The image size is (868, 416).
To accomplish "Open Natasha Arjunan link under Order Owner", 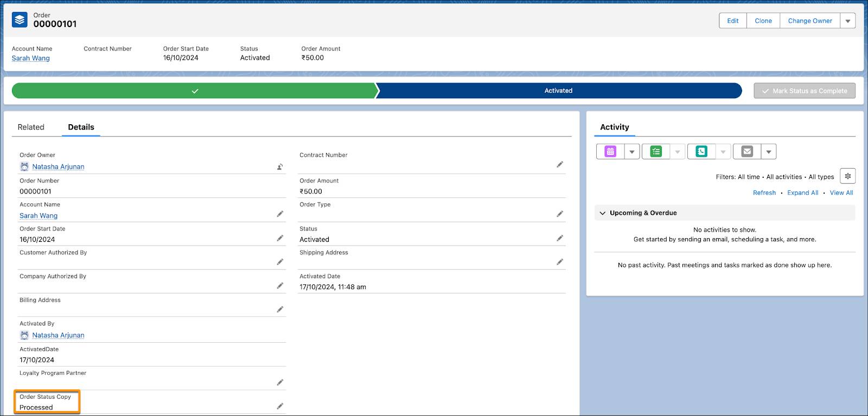I will (x=58, y=167).
